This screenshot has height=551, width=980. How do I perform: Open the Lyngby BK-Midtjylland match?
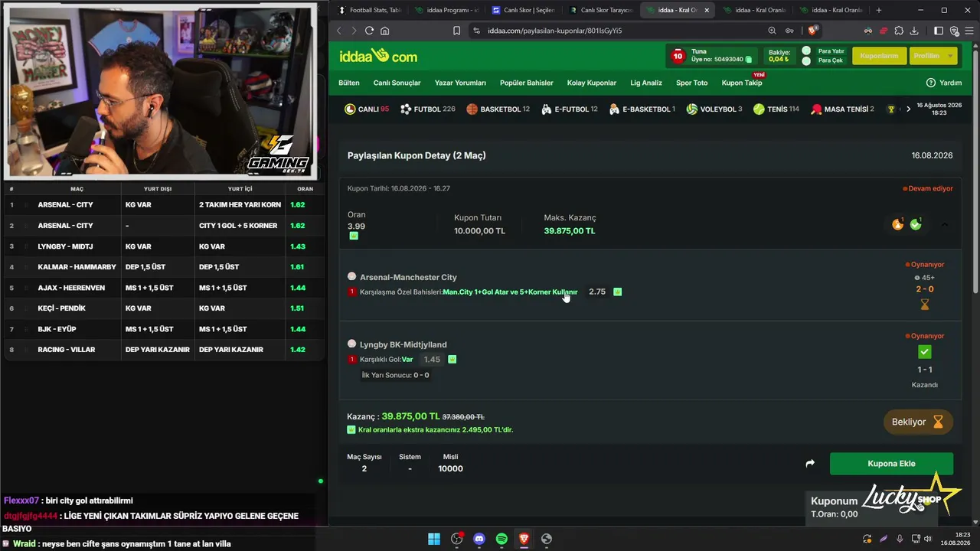[x=403, y=344]
